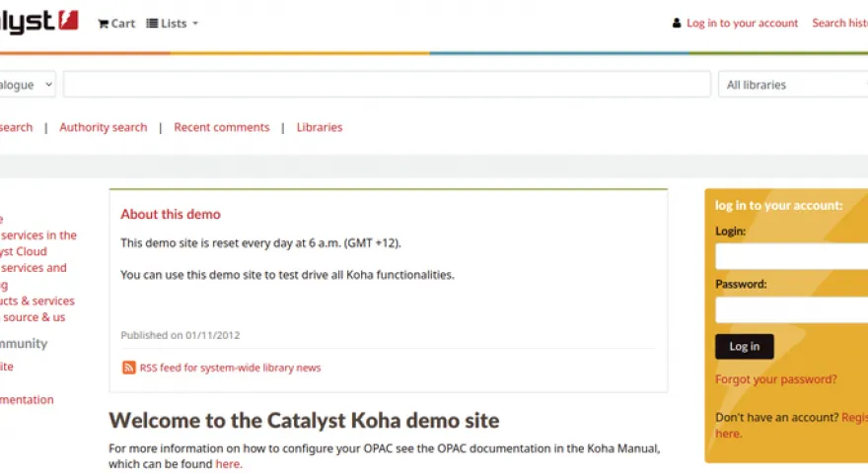Click the 'here' Koha Manual link
868x473 pixels.
tap(228, 464)
